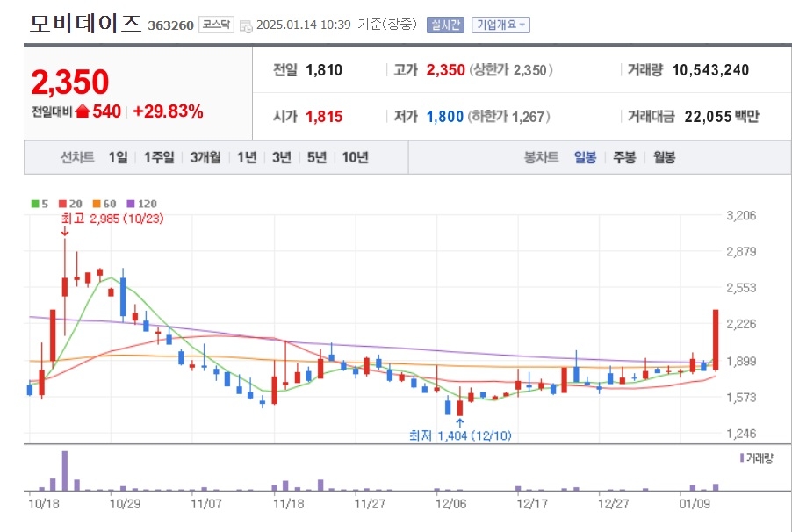
Task: Click the 12/06 date axis label
Action: [x=451, y=504]
